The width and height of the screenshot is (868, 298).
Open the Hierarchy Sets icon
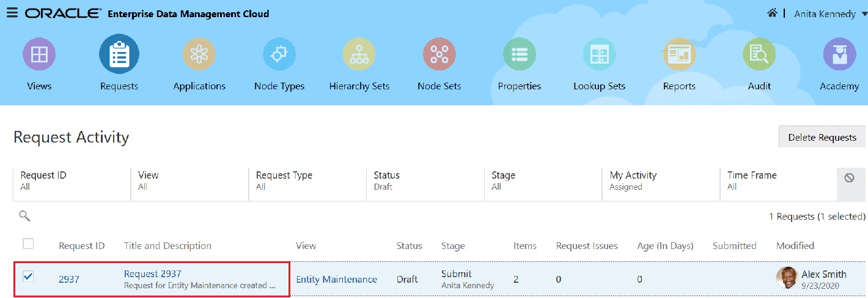[x=359, y=54]
